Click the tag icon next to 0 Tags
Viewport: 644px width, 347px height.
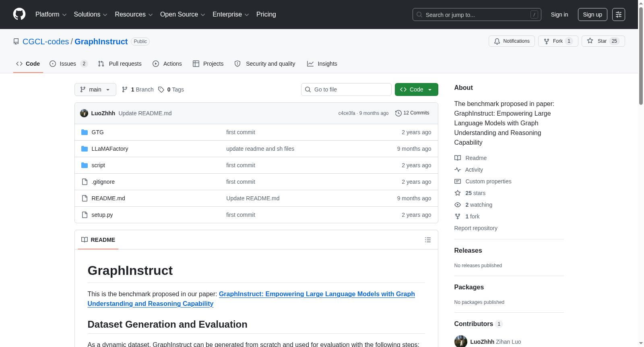coord(161,89)
